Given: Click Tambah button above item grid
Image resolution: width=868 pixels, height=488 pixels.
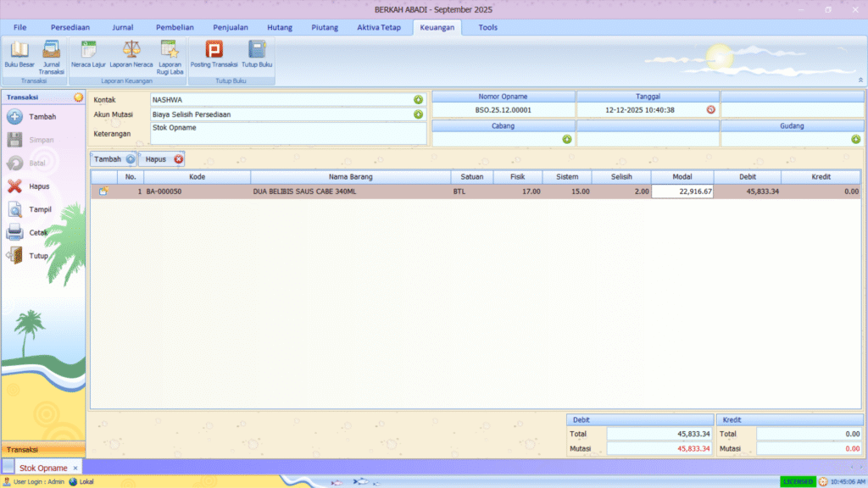Looking at the screenshot, I should coord(114,159).
